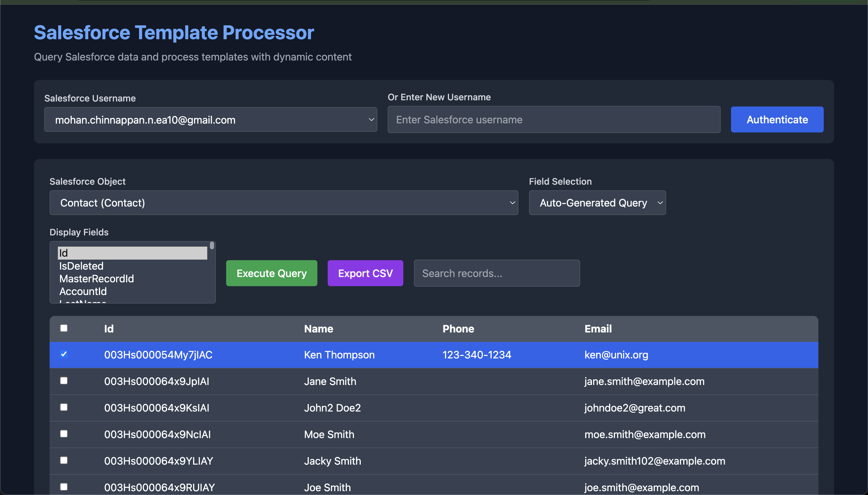Click the Name column header
This screenshot has height=495, width=868.
point(318,329)
